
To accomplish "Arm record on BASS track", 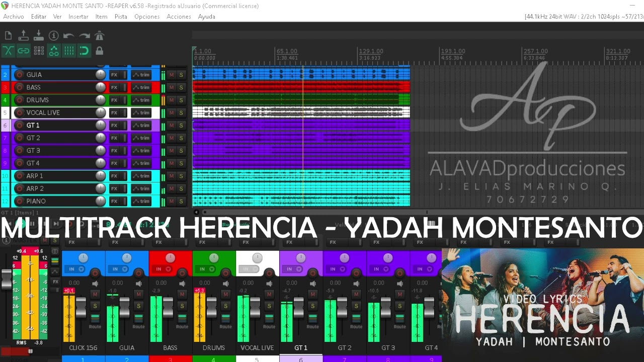I will click(20, 87).
